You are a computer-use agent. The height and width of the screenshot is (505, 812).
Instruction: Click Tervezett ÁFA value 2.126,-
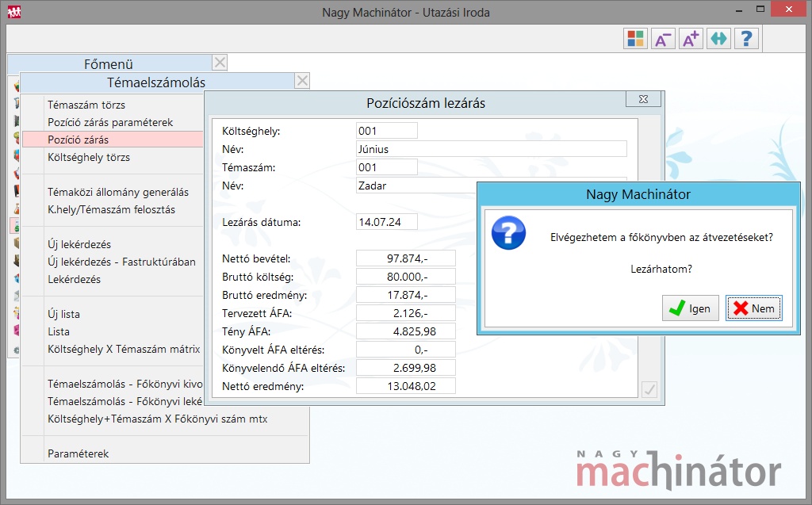tap(406, 313)
